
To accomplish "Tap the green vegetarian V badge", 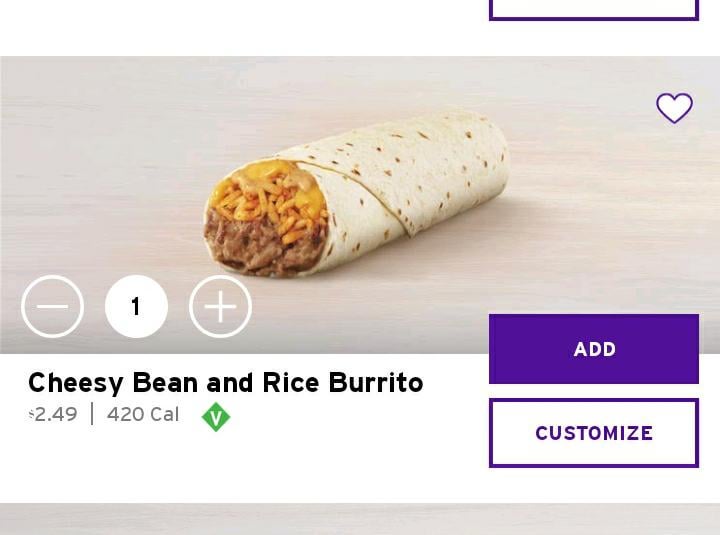I will (216, 417).
